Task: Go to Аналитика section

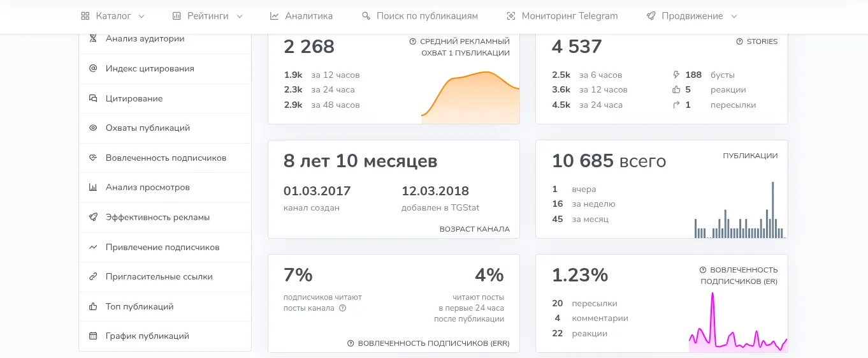Action: pyautogui.click(x=301, y=16)
